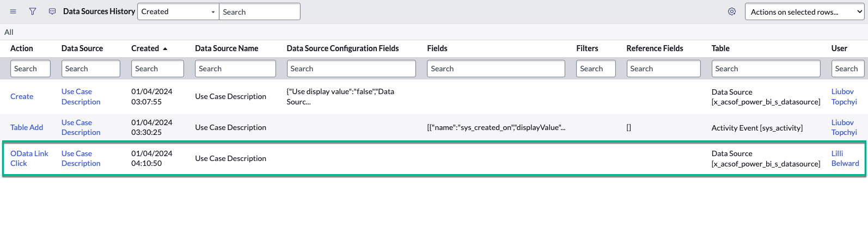The width and height of the screenshot is (868, 247).
Task: Open user Lilli Belward link
Action: coord(845,158)
